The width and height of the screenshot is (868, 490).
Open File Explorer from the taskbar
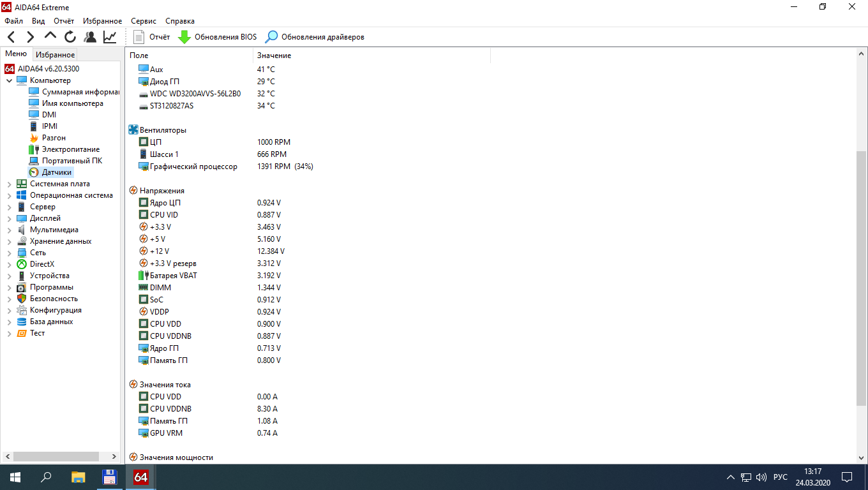(78, 477)
